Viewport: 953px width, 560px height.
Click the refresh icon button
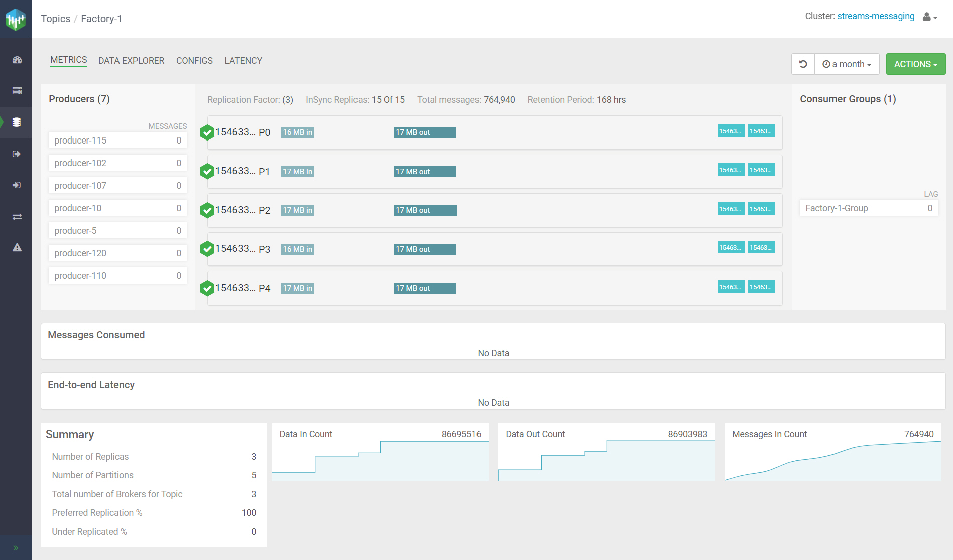click(x=803, y=64)
